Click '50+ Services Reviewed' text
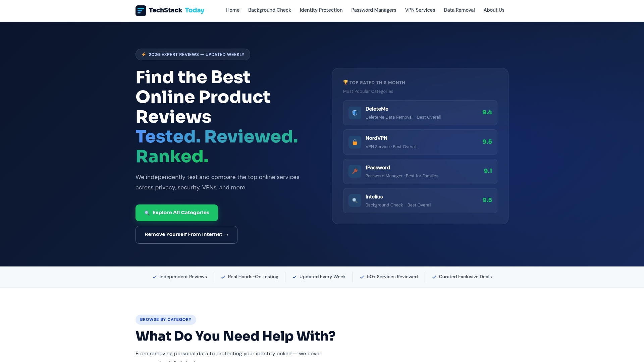This screenshot has height=362, width=644. click(x=392, y=277)
